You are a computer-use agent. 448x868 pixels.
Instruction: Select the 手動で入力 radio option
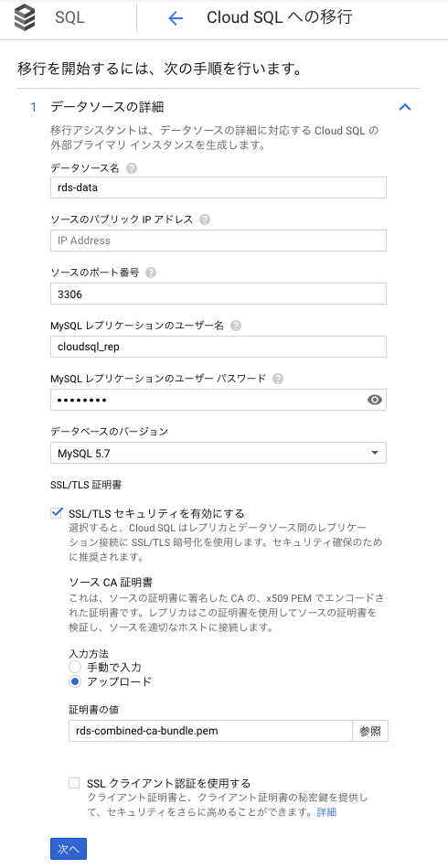(x=75, y=667)
